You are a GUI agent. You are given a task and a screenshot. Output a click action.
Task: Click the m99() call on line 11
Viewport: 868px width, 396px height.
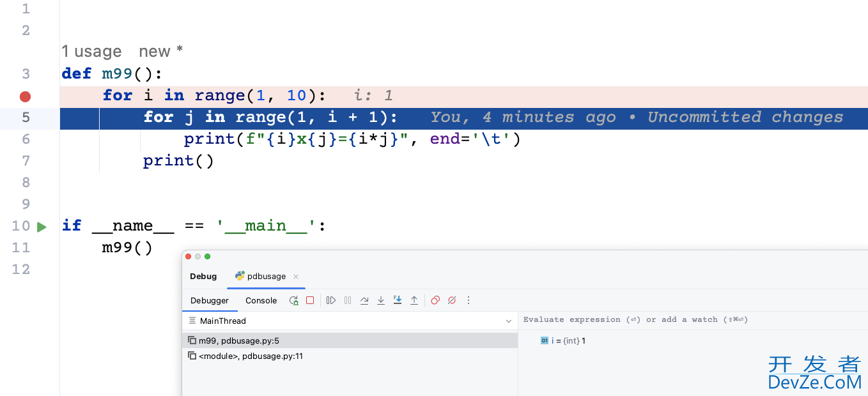127,247
